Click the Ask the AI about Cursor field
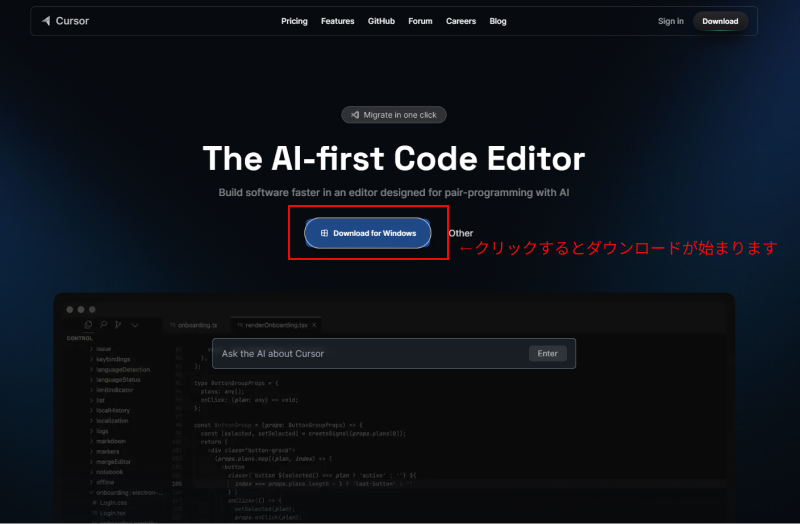The image size is (800, 524). (370, 354)
